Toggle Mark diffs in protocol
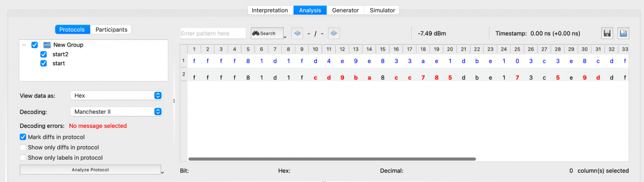Image resolution: width=644 pixels, height=182 pixels. coord(23,137)
